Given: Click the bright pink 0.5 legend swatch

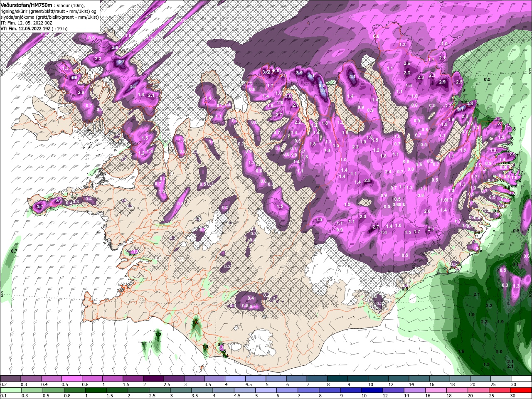Looking at the screenshot, I should (x=71, y=379).
